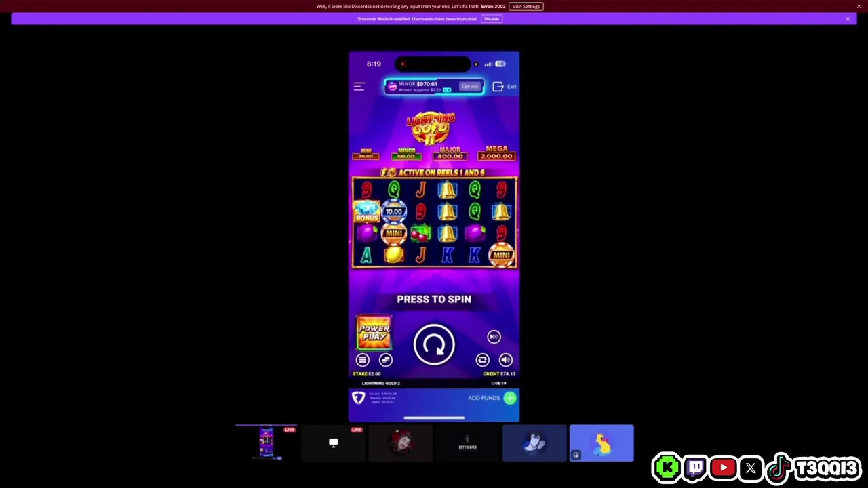Image resolution: width=868 pixels, height=488 pixels.
Task: Click Disable on the Streamer Mode banner
Action: tap(492, 19)
